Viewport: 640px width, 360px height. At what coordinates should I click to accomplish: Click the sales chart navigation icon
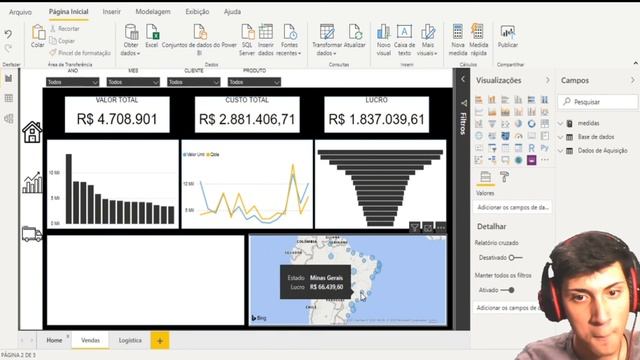point(32,183)
